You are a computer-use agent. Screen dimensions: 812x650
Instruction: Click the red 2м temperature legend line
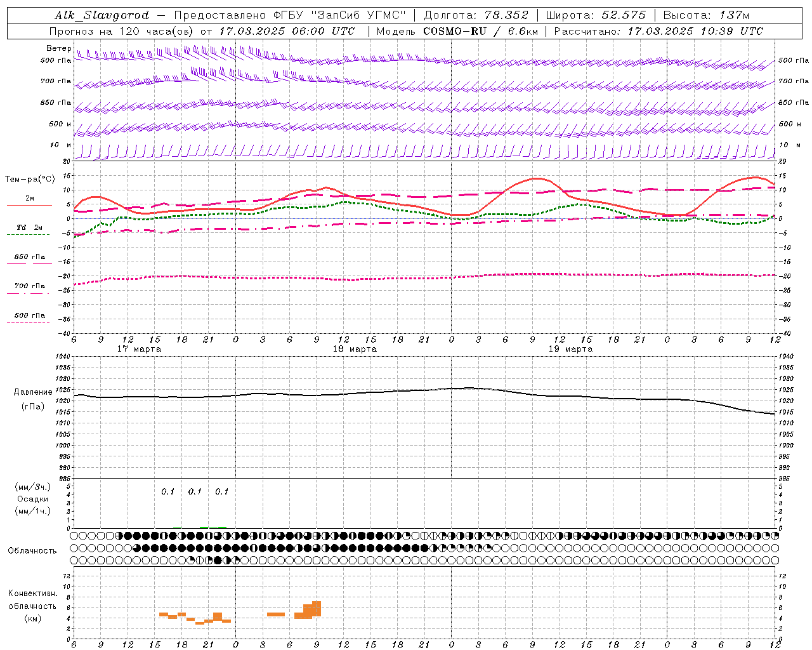pos(29,205)
